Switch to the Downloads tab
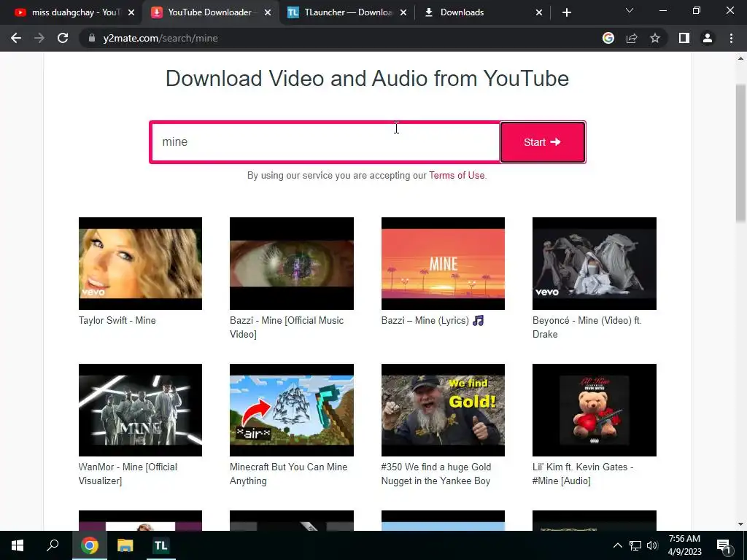 [481, 12]
